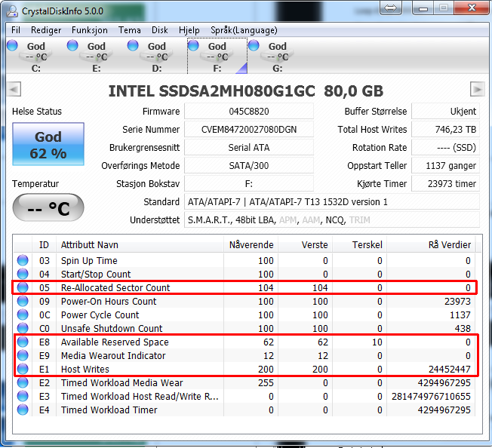Click the title bar double-arrow resize button
Viewport: 492px width, 448px height.
tap(391, 8)
